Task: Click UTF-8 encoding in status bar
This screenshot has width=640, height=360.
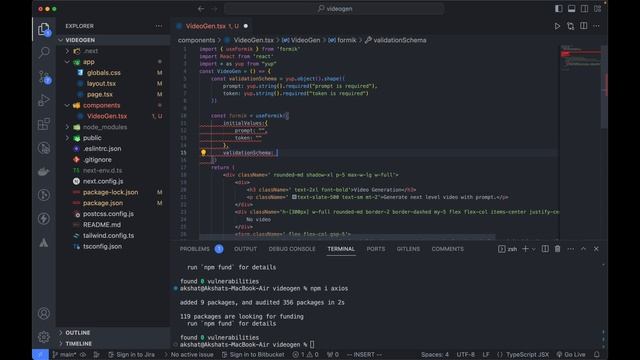Action: point(465,354)
